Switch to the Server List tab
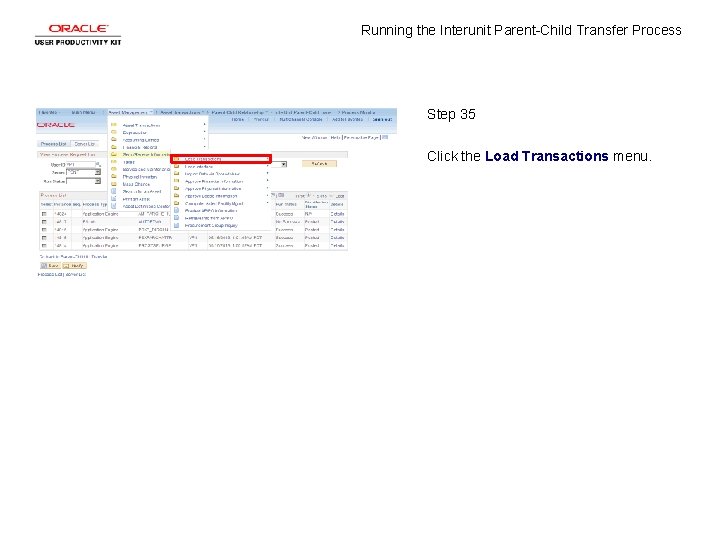The width and height of the screenshot is (720, 540). pyautogui.click(x=84, y=144)
